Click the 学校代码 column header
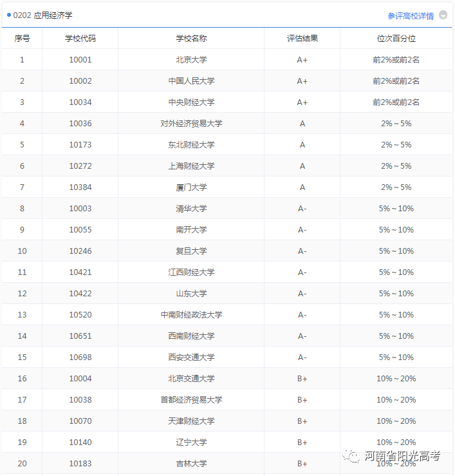 (x=80, y=39)
